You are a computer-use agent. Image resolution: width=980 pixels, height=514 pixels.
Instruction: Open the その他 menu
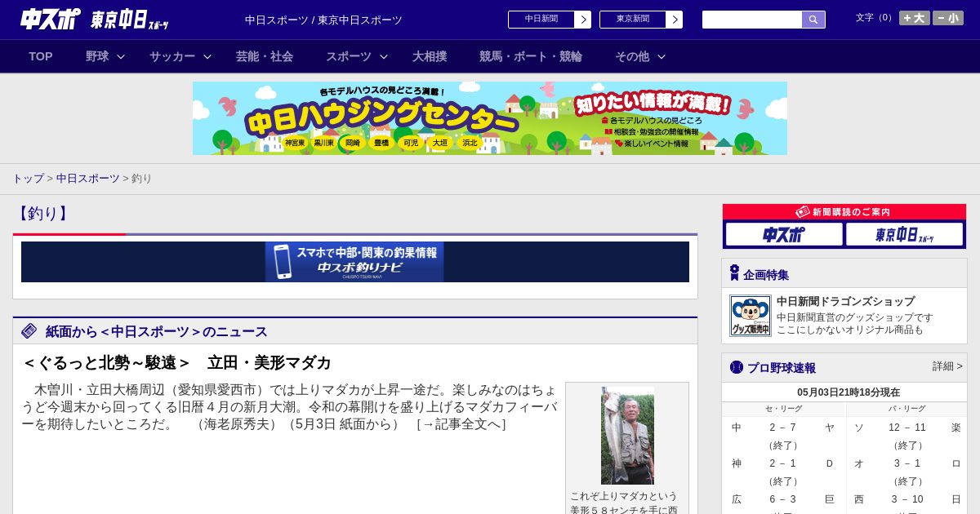(x=632, y=56)
